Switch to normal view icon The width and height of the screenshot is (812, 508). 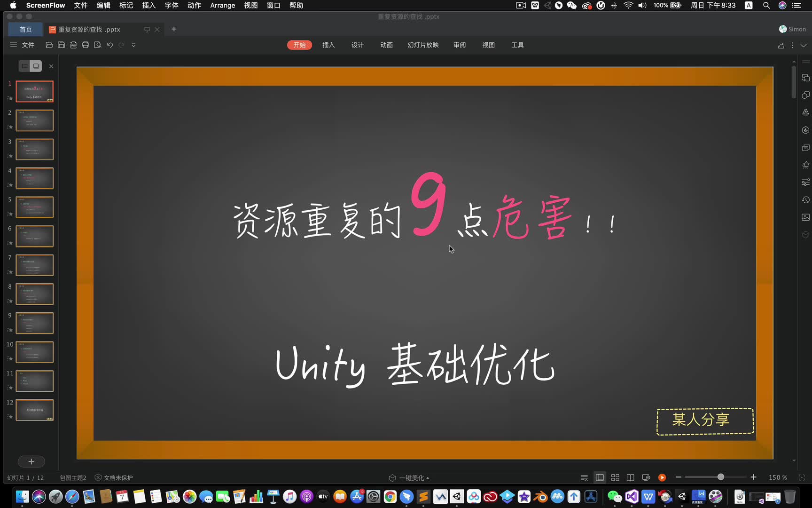600,477
